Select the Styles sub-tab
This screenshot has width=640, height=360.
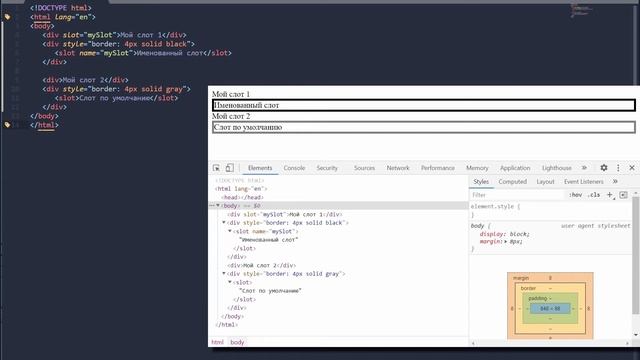481,182
